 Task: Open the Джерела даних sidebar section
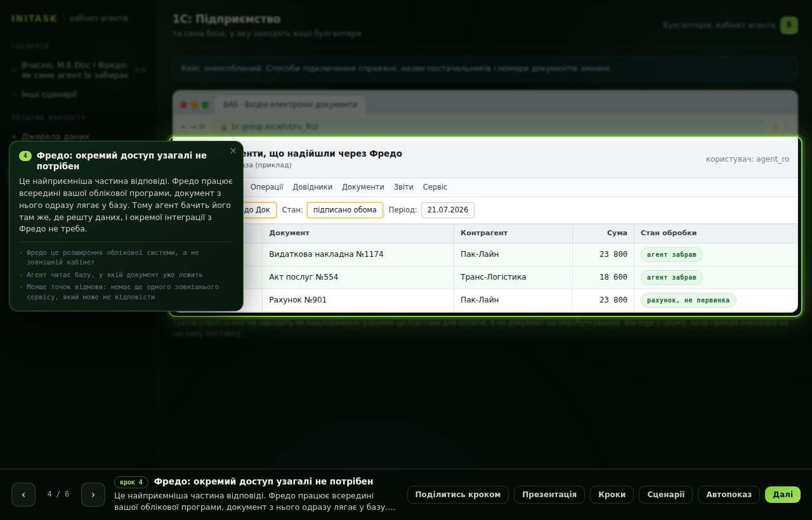[x=55, y=136]
